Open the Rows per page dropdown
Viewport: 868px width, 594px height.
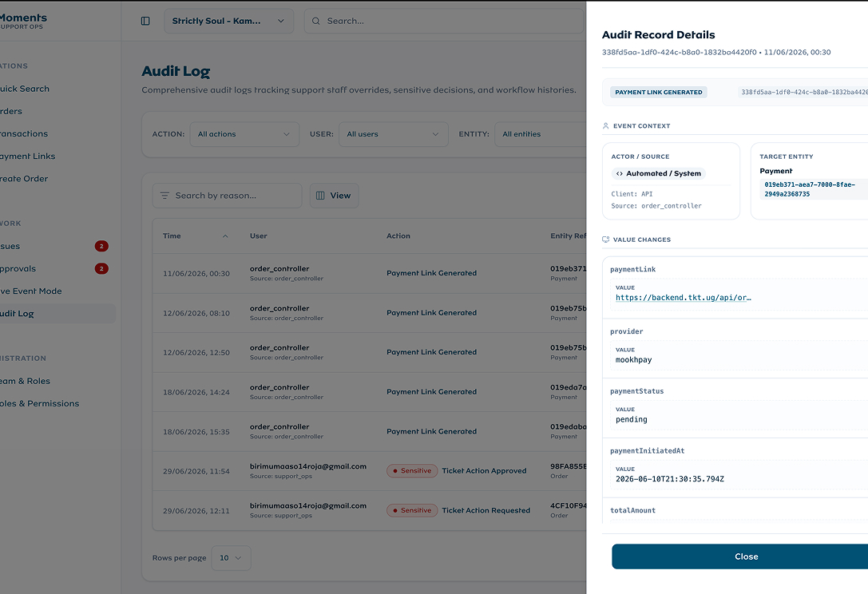pos(231,558)
